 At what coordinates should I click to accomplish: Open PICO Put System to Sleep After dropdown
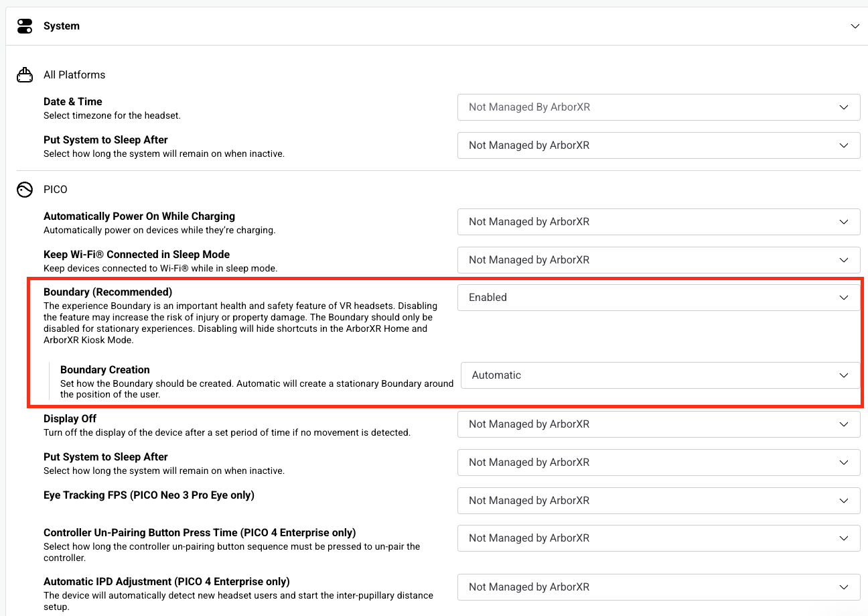(x=659, y=463)
